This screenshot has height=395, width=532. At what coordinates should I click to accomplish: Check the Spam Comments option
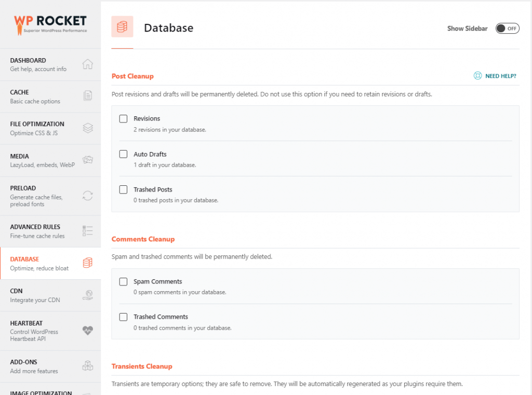(x=123, y=281)
